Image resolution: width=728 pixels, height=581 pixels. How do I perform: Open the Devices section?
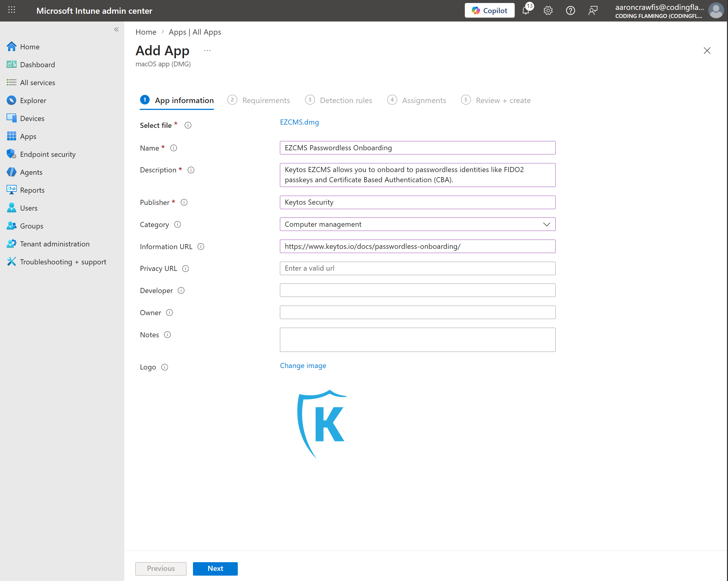[32, 118]
